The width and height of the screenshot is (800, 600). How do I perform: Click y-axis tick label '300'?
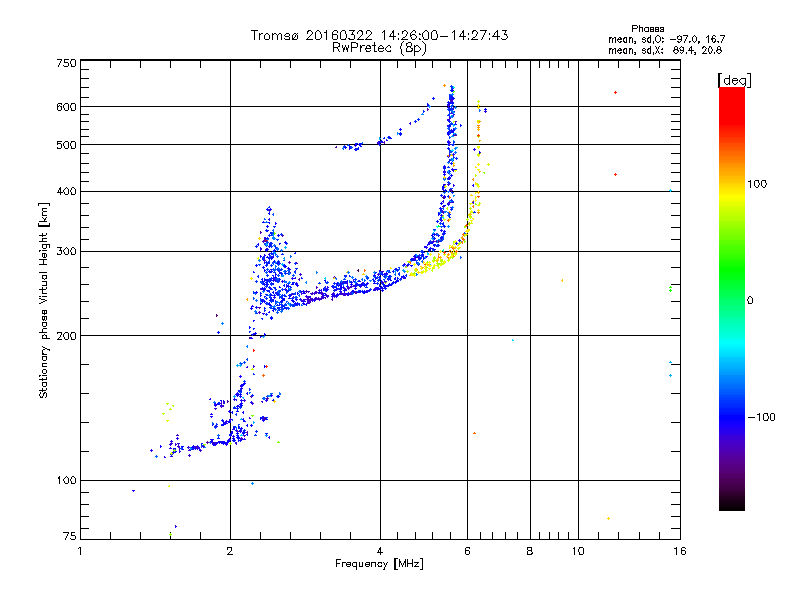[x=66, y=252]
